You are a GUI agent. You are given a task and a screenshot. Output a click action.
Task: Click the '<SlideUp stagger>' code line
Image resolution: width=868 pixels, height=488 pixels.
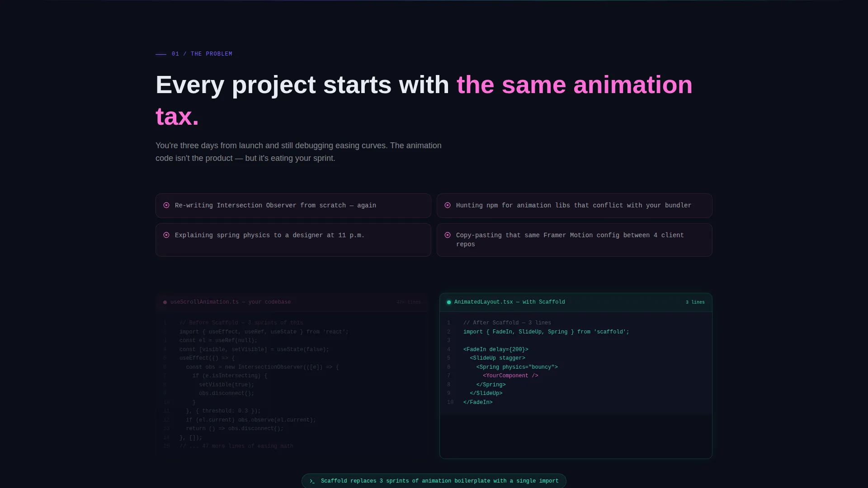pyautogui.click(x=497, y=358)
